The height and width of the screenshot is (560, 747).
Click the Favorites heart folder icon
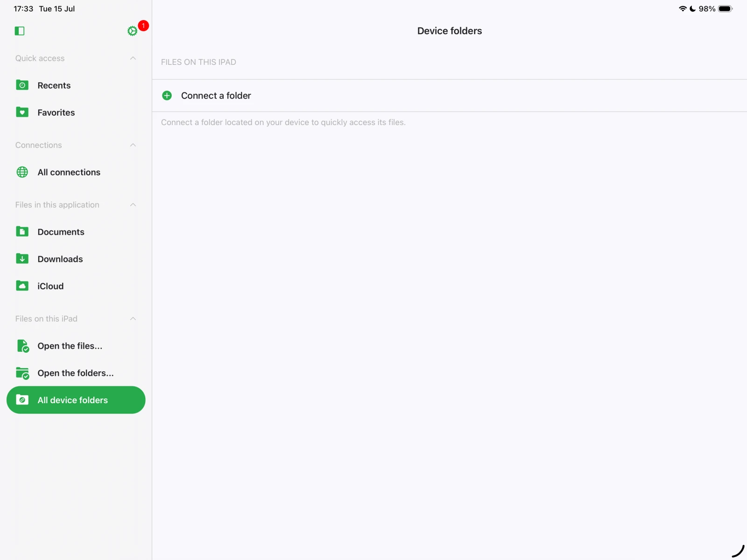(x=22, y=112)
